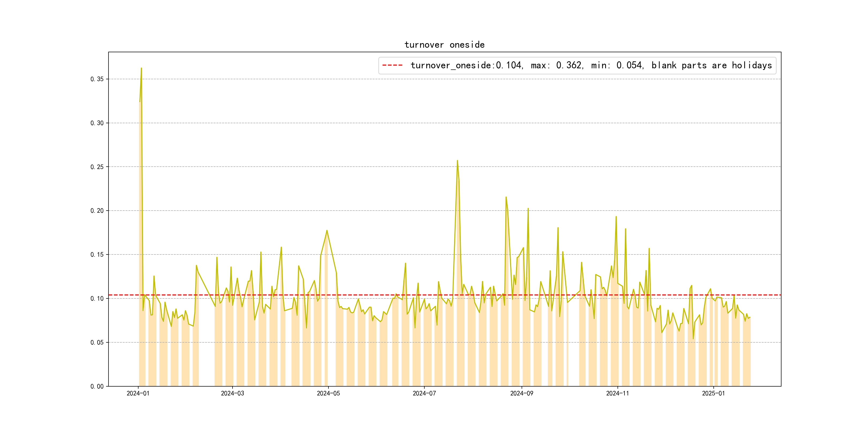The height and width of the screenshot is (434, 868).
Task: Click the 2024-01 x-axis date label
Action: (138, 393)
